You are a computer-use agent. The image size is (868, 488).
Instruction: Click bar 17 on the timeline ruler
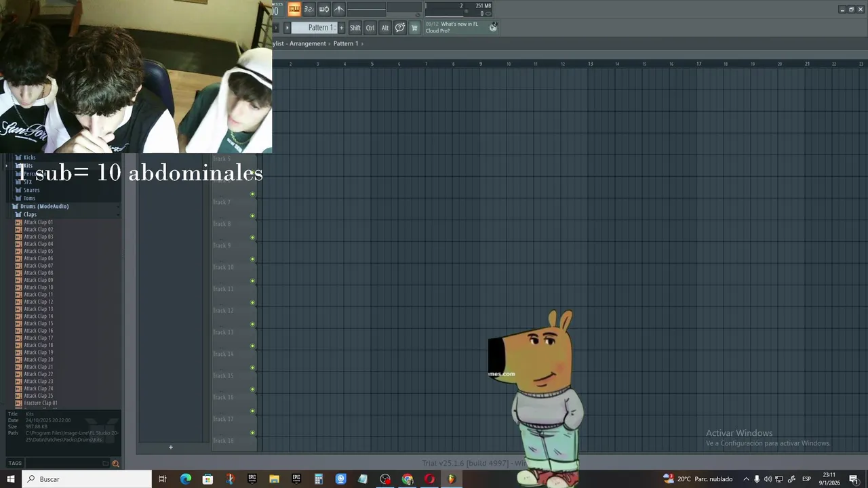698,64
